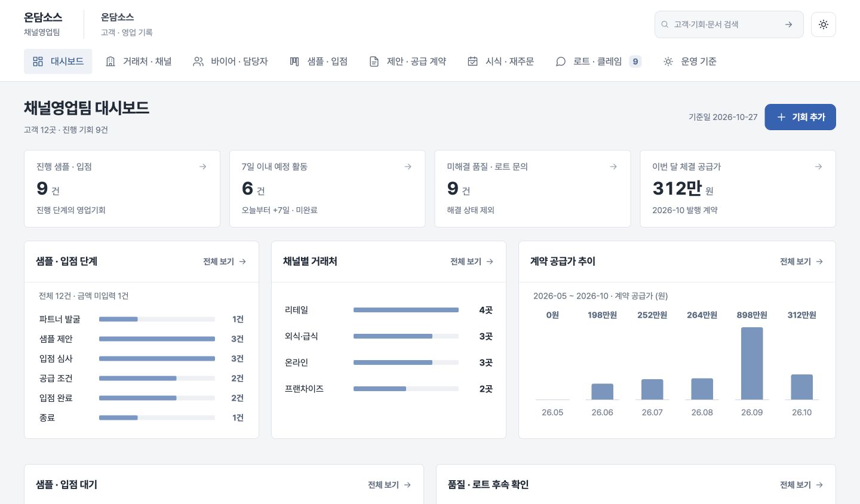Click the 파트너 발굴 progress bar
Viewport: 860px width, 504px height.
click(157, 319)
